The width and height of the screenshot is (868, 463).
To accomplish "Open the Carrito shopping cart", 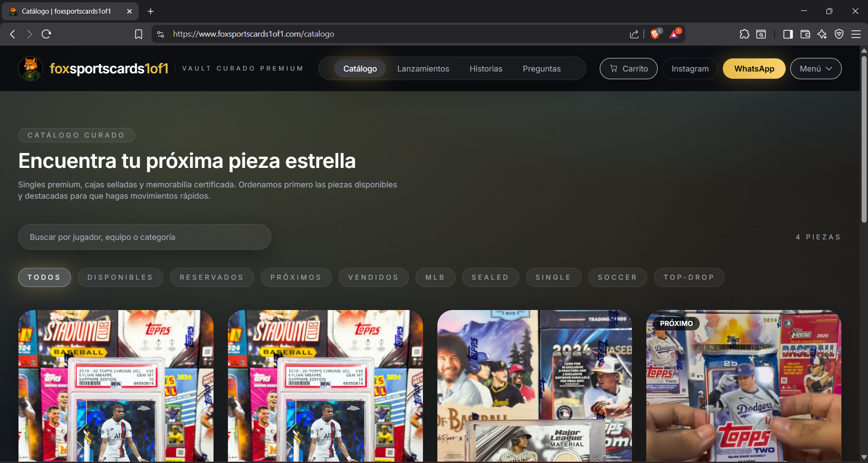I will pos(628,68).
